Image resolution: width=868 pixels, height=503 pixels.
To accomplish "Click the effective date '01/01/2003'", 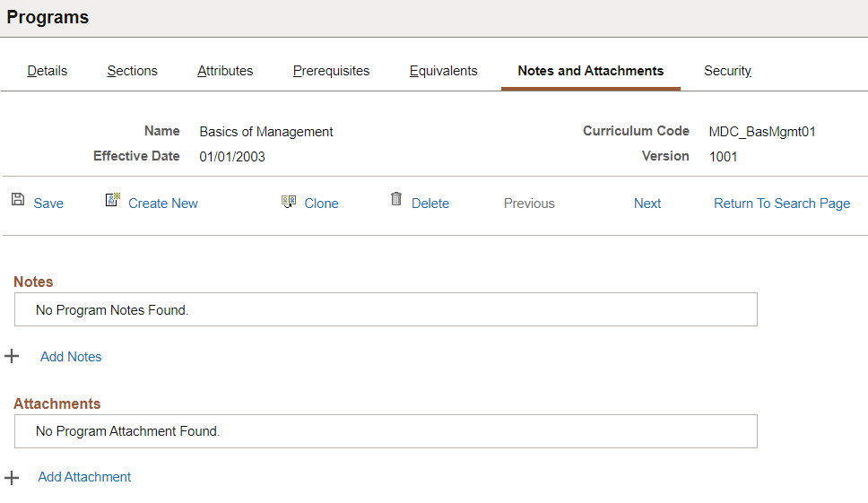I will (x=232, y=157).
